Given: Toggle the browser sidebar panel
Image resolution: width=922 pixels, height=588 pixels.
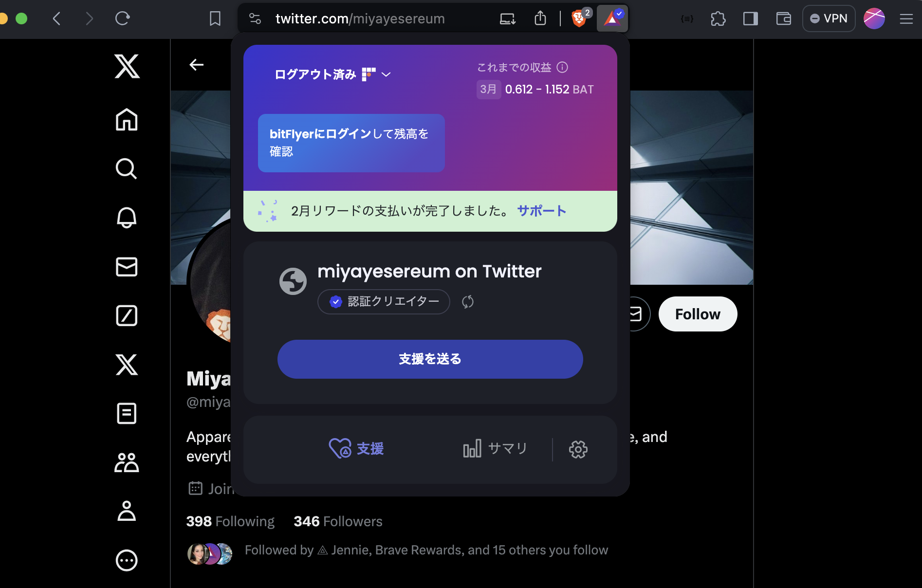Looking at the screenshot, I should click(x=751, y=19).
